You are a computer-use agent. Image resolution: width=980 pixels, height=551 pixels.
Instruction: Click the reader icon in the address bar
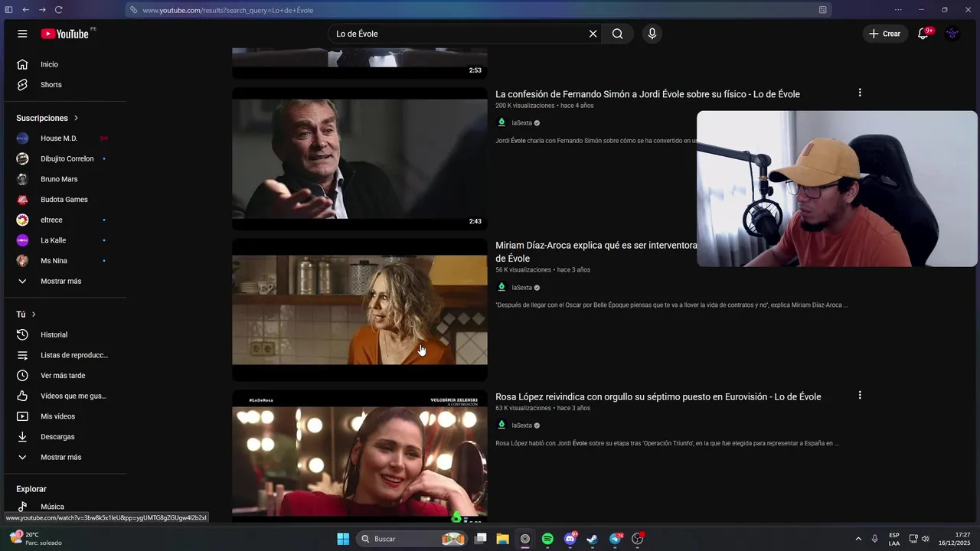point(822,10)
